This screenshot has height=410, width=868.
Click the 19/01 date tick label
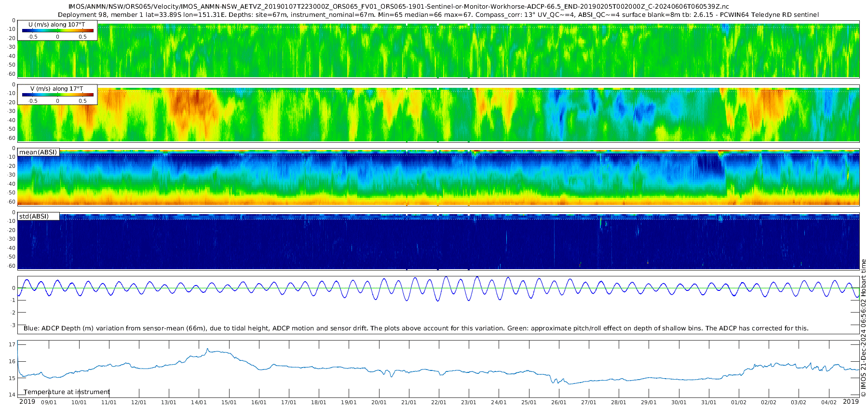click(349, 402)
